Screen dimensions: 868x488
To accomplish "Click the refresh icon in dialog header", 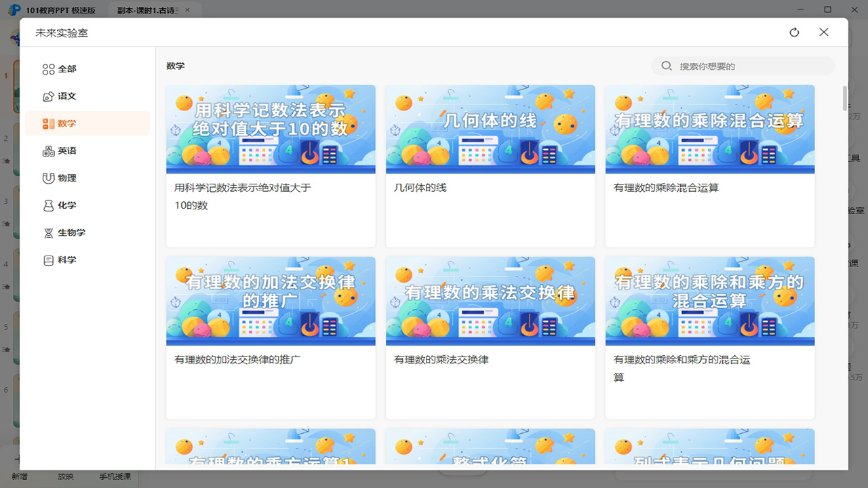I will tap(794, 32).
